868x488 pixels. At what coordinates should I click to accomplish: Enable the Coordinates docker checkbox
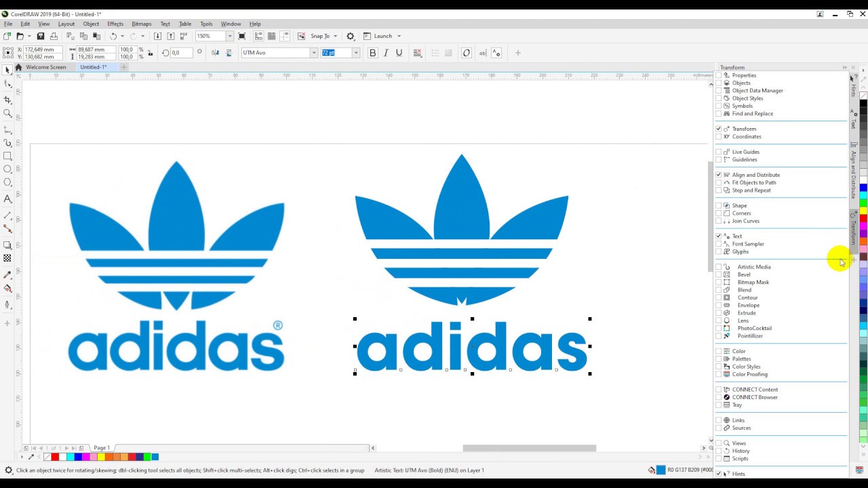coord(719,136)
